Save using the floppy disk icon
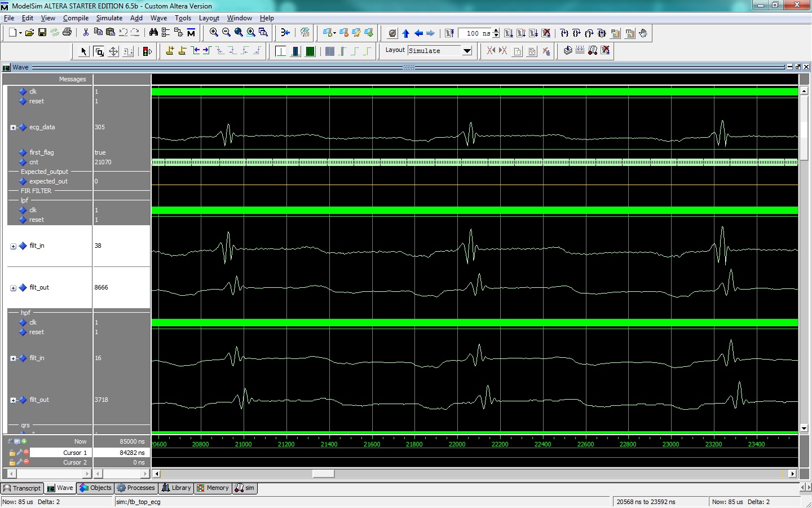Viewport: 812px width, 508px height. [x=42, y=33]
